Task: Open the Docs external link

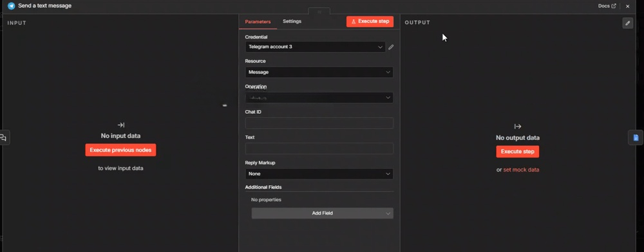Action: click(607, 6)
